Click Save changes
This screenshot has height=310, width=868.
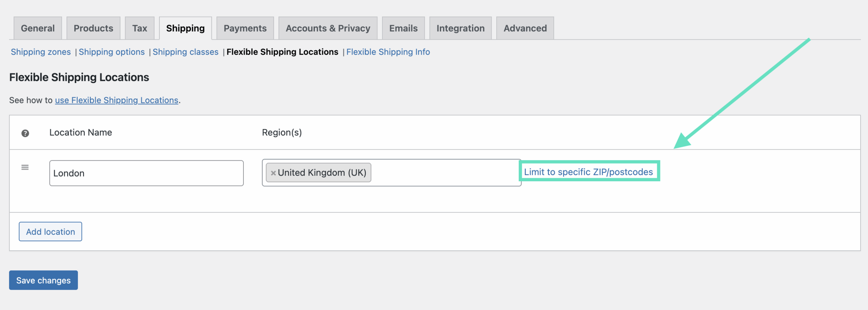43,280
